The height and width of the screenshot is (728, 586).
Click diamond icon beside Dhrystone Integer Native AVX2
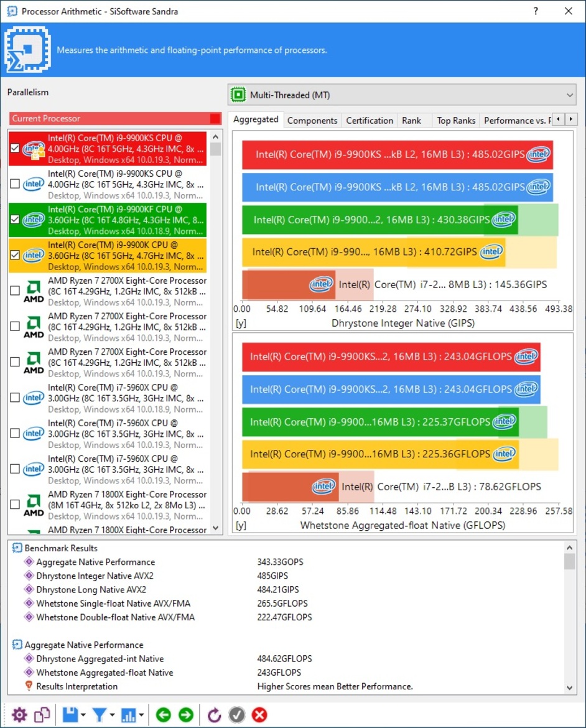point(29,576)
